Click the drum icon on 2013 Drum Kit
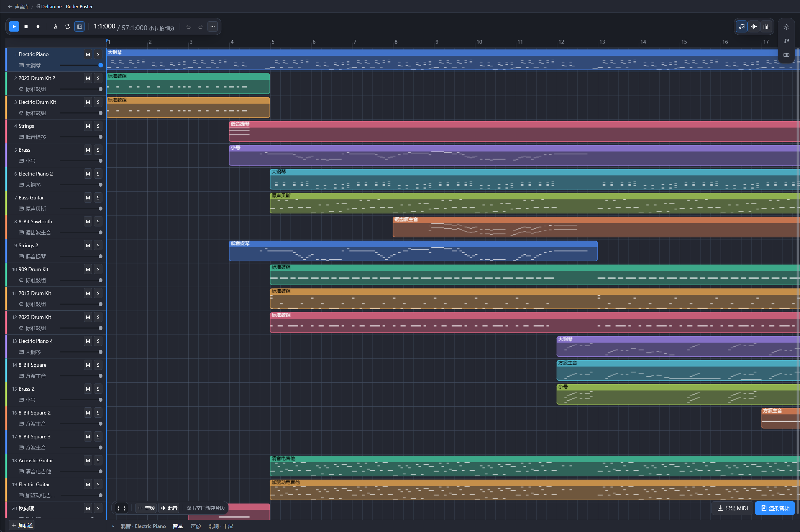The height and width of the screenshot is (532, 800). pos(21,304)
